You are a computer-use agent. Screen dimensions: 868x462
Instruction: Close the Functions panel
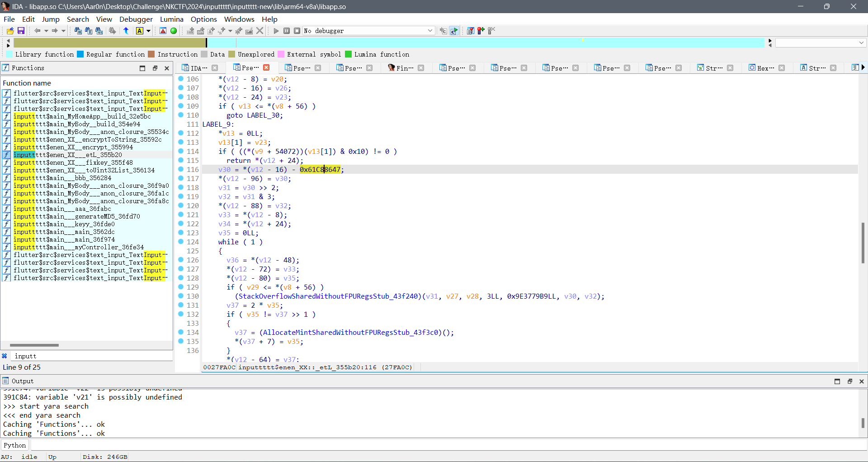(x=167, y=68)
